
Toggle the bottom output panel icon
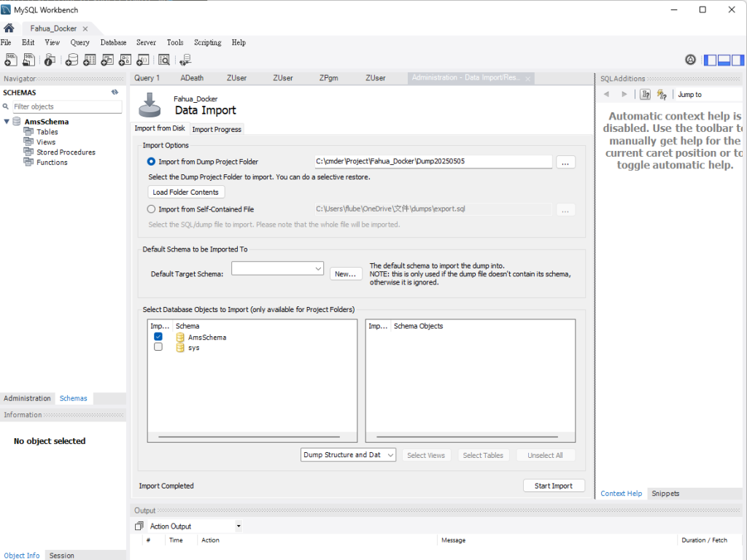coord(724,60)
